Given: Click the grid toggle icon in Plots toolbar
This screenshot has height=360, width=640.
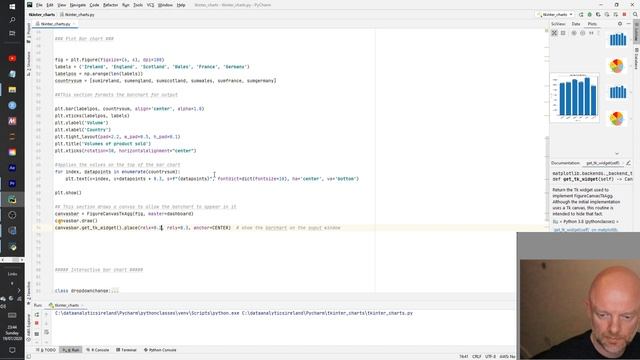Looking at the screenshot, I should tap(591, 33).
